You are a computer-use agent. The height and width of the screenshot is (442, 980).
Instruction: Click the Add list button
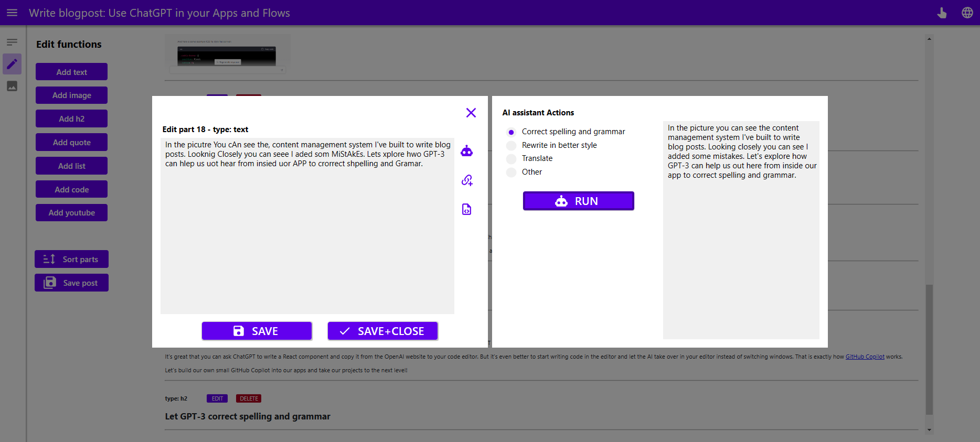tap(72, 166)
